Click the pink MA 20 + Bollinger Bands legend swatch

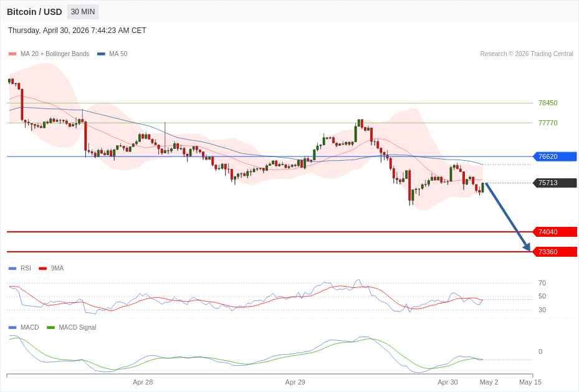click(x=12, y=54)
